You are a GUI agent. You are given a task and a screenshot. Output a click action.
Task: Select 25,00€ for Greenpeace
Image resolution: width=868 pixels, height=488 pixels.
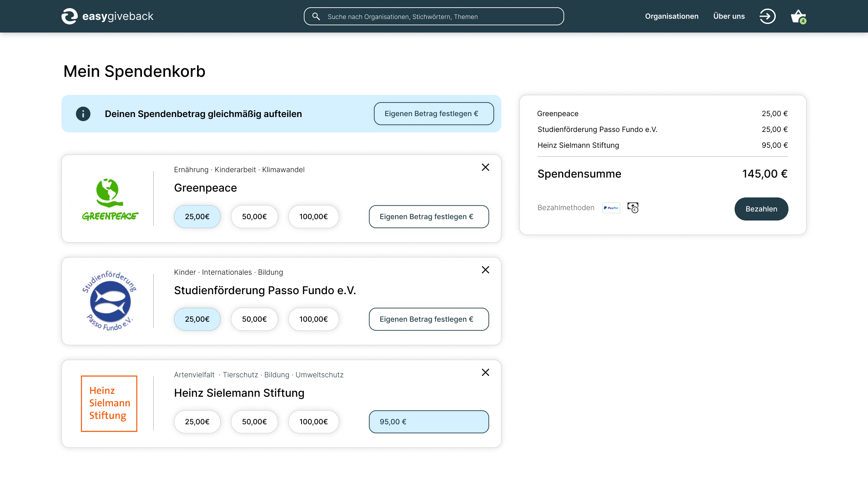tap(197, 217)
